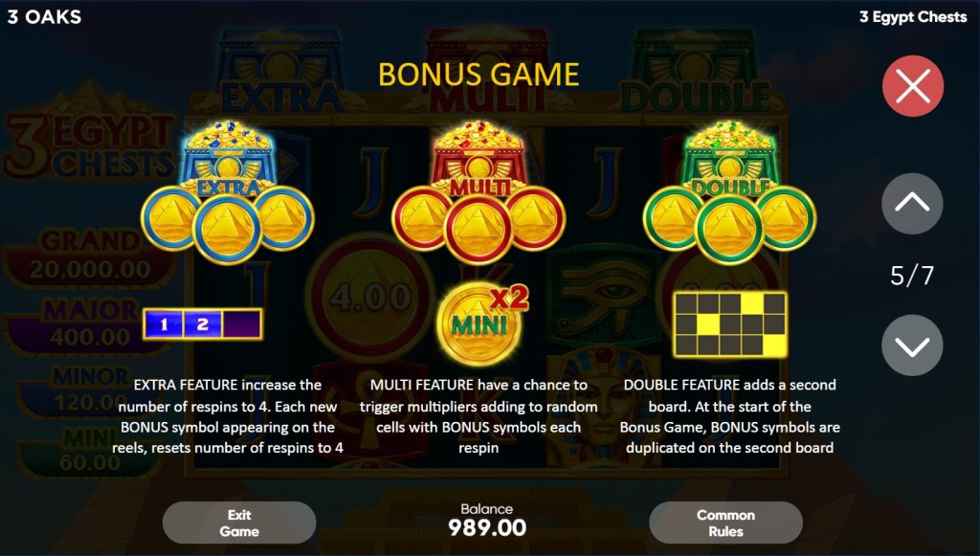The width and height of the screenshot is (980, 556).
Task: Go to the previous rules page arrow
Action: click(x=912, y=204)
